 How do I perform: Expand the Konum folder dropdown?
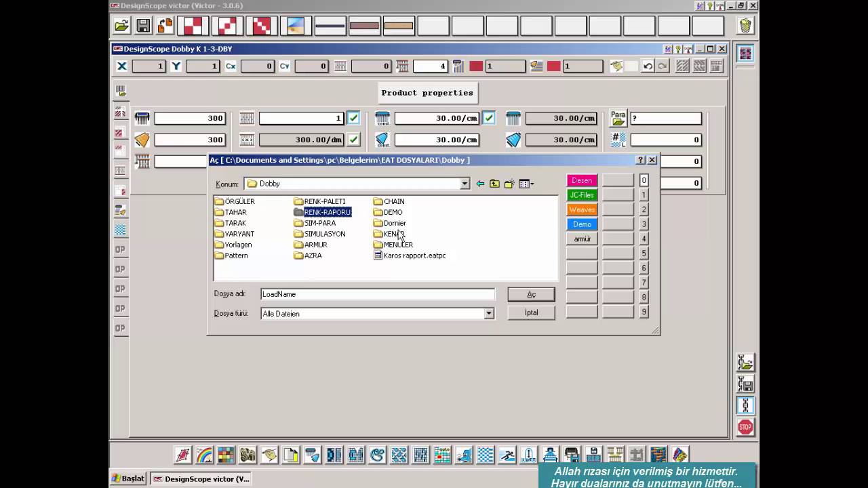(465, 184)
